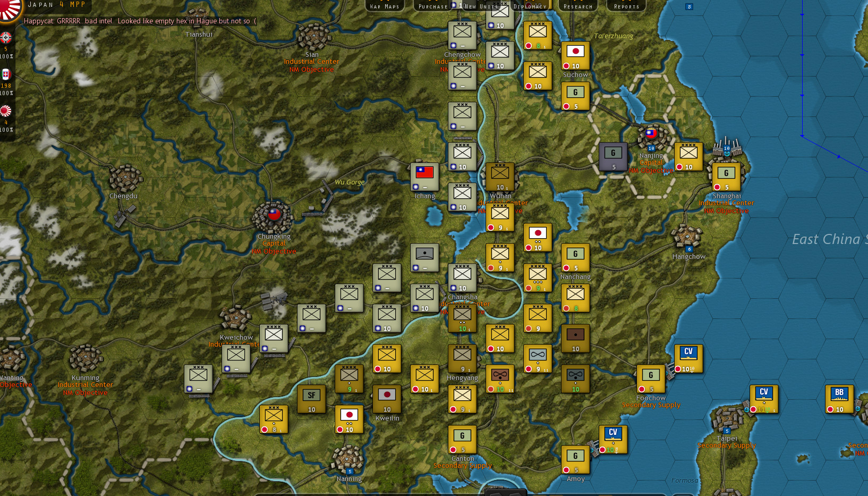Select the Japanese HQ unit above Suchow

[575, 56]
